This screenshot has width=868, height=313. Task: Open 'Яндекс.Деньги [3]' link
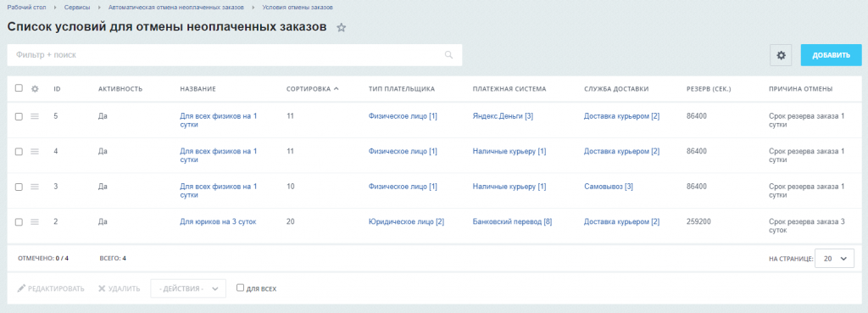point(503,116)
